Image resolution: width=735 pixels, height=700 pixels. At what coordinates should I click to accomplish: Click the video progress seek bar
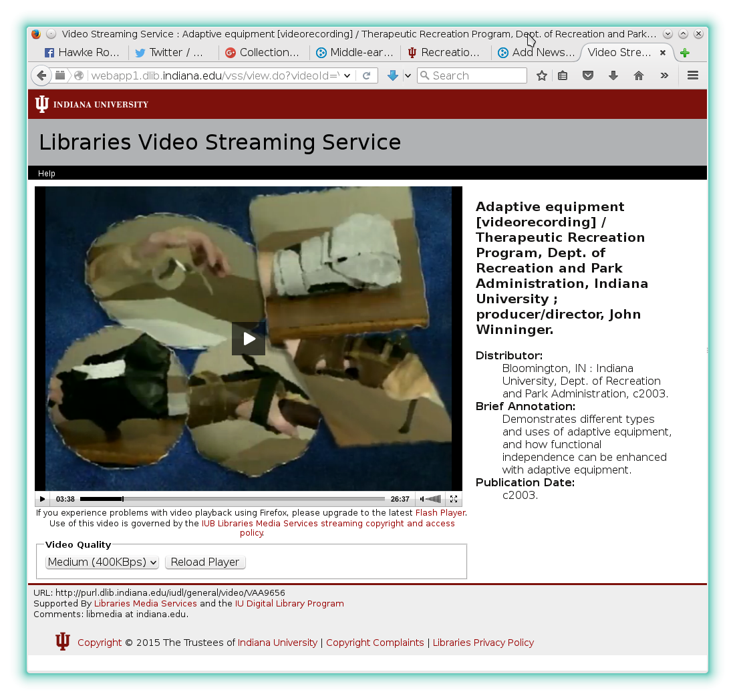coord(232,499)
